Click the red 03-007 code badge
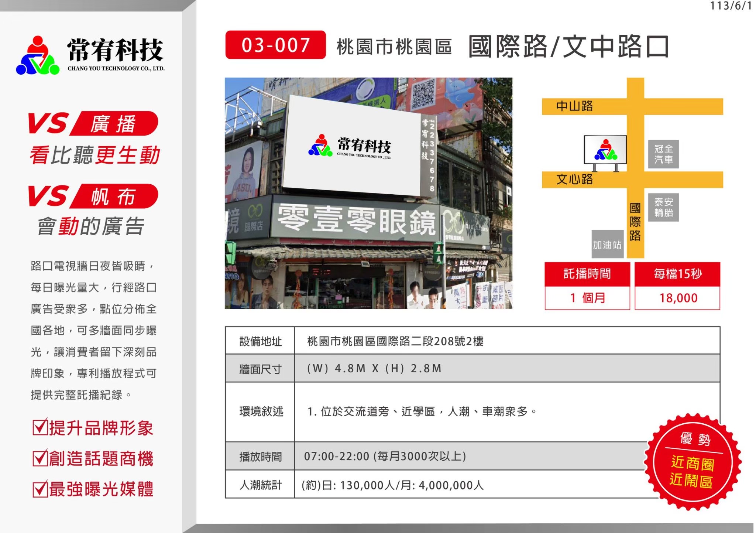This screenshot has width=756, height=533. point(275,45)
